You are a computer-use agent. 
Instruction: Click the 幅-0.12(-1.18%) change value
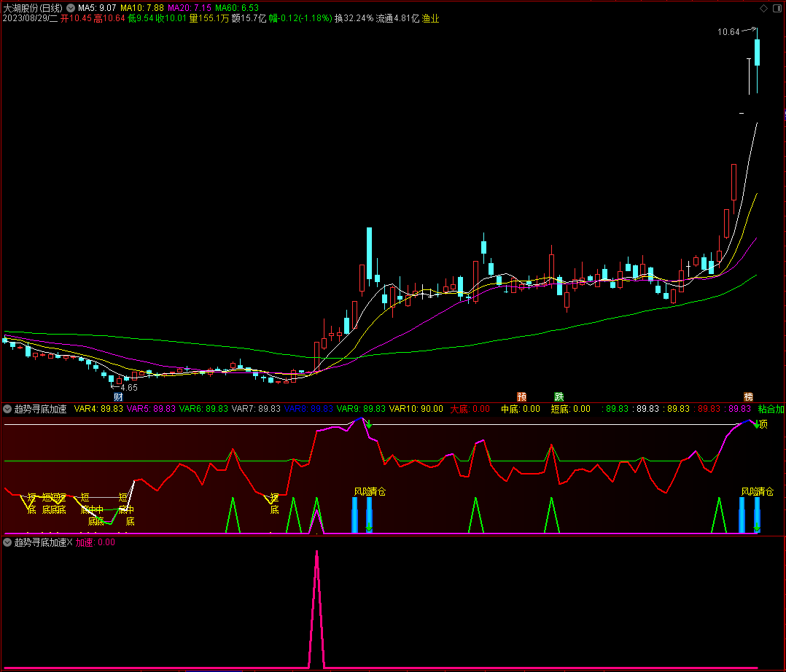pyautogui.click(x=300, y=18)
